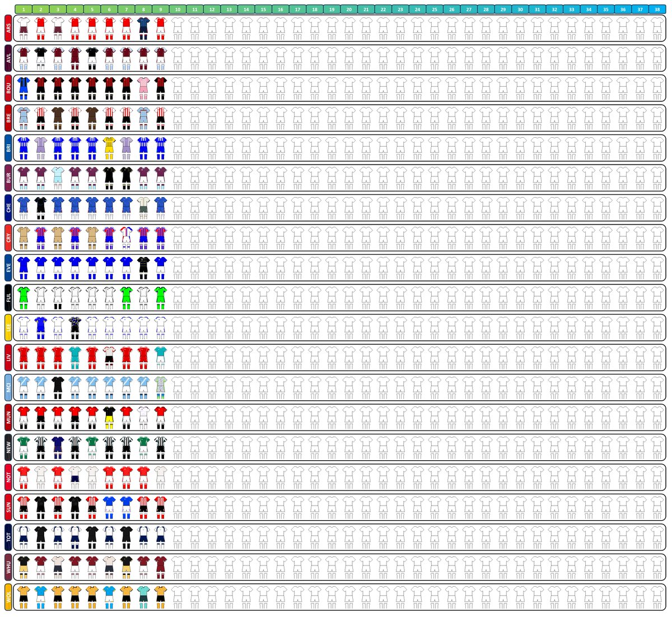Select Arsenal's empty matchweek 10 kit slot
672x617 pixels.
pyautogui.click(x=178, y=29)
